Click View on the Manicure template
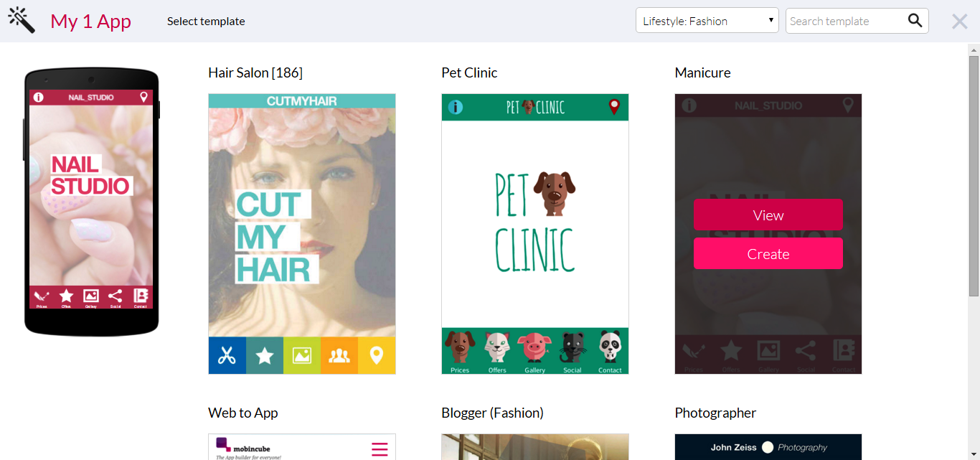 (768, 215)
